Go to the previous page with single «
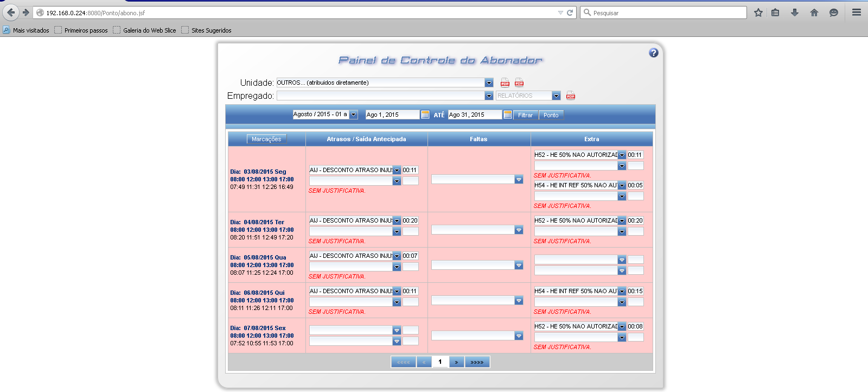The width and height of the screenshot is (868, 392). click(x=424, y=362)
